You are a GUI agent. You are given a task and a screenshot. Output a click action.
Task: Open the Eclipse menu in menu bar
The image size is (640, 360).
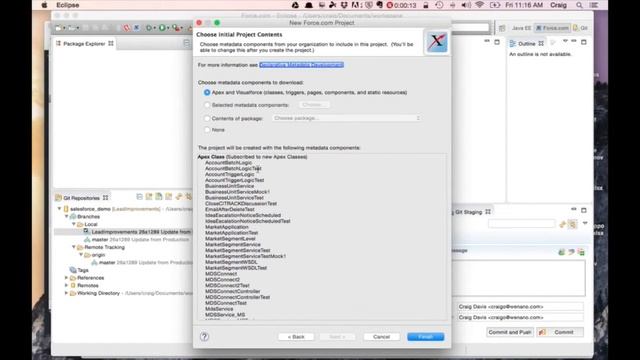click(68, 5)
